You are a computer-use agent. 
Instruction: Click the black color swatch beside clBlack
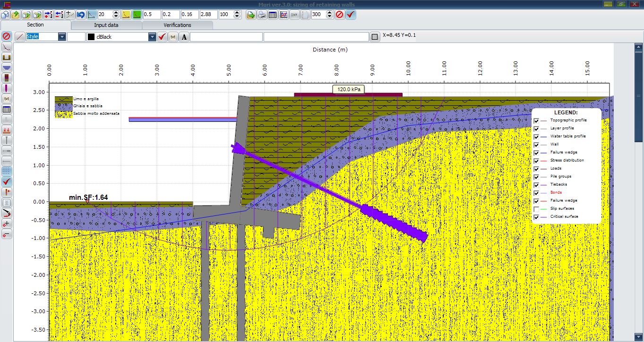click(x=91, y=37)
